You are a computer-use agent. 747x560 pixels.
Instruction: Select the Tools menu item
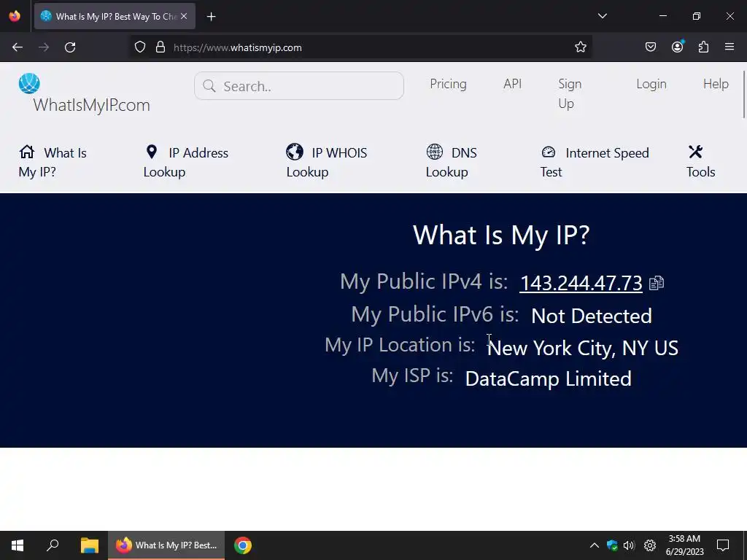click(x=701, y=162)
